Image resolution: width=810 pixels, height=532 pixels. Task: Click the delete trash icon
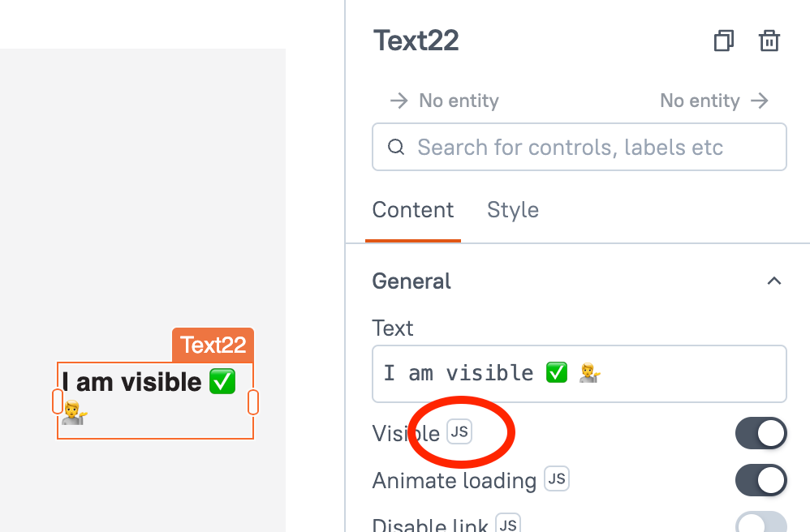point(769,40)
